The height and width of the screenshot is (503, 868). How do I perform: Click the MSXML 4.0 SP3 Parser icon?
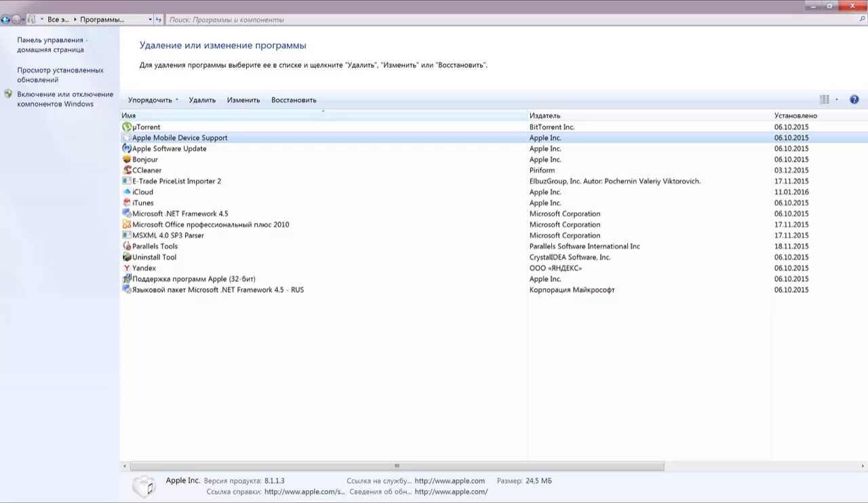click(x=127, y=235)
